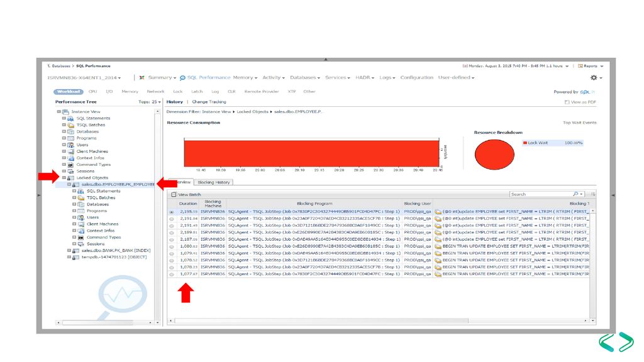Click Programs icon under Instance View
This screenshot has width=644, height=362.
(70, 138)
